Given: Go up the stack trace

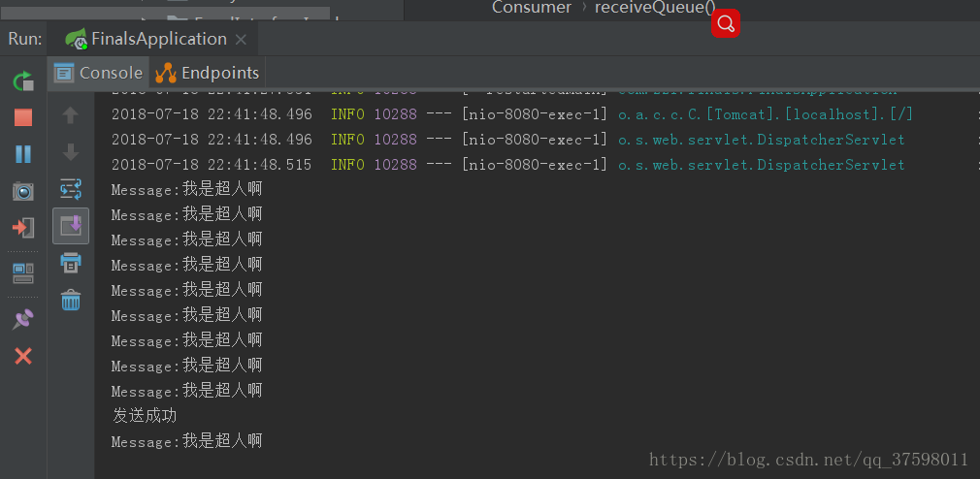Looking at the screenshot, I should (70, 115).
